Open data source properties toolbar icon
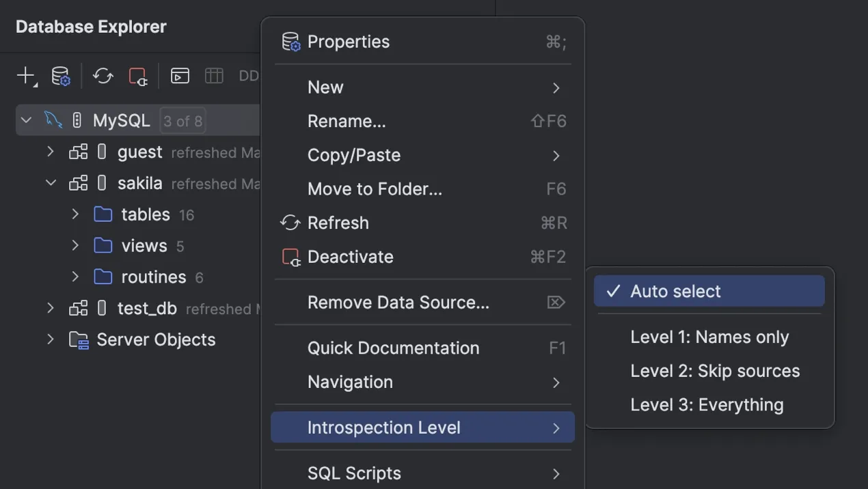 (x=61, y=76)
